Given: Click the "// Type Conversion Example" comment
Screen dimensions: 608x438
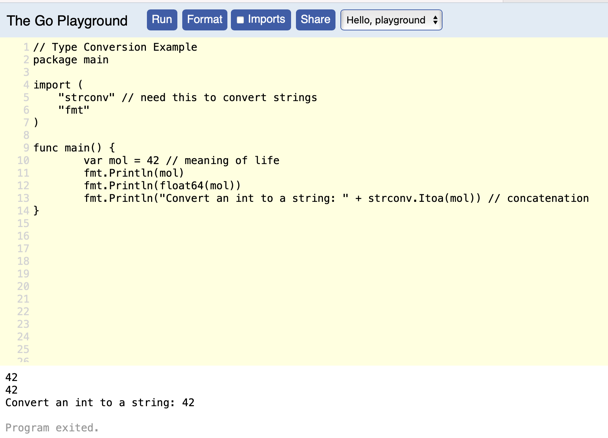Looking at the screenshot, I should [115, 47].
